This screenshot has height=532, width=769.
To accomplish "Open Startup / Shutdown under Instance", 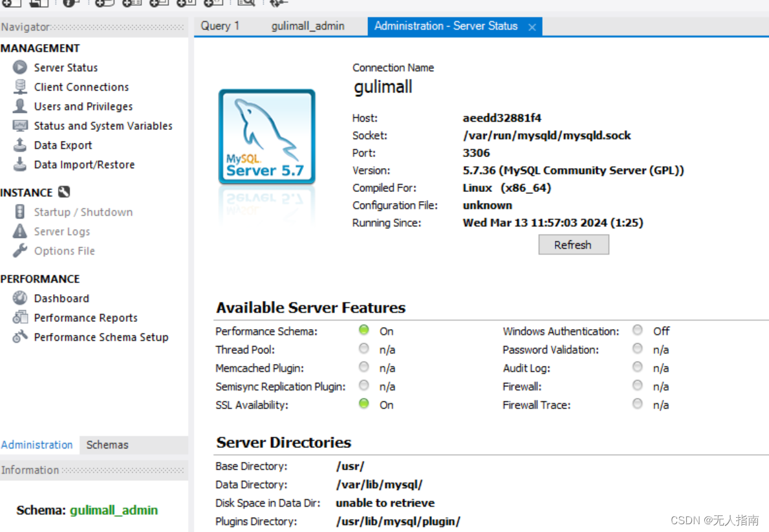I will coord(83,212).
